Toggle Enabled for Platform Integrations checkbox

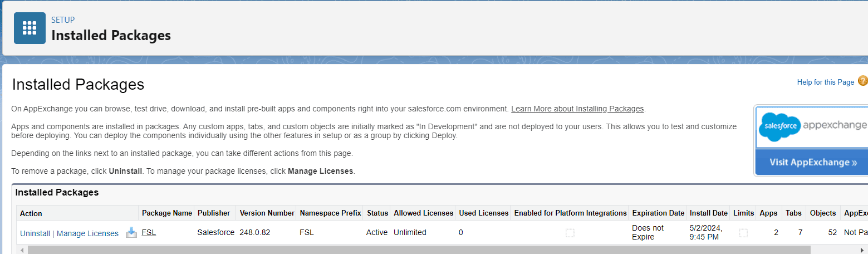[570, 233]
